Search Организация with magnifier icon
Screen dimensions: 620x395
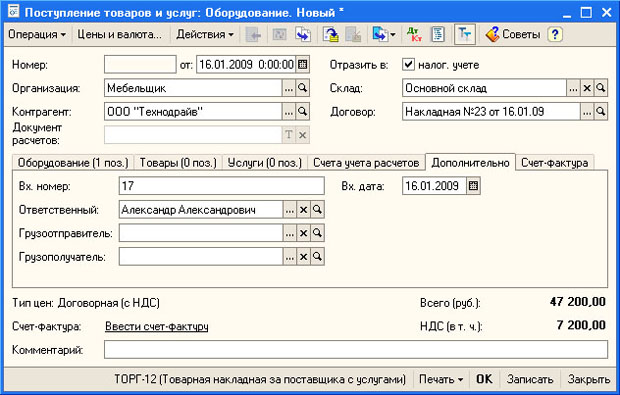[x=302, y=88]
